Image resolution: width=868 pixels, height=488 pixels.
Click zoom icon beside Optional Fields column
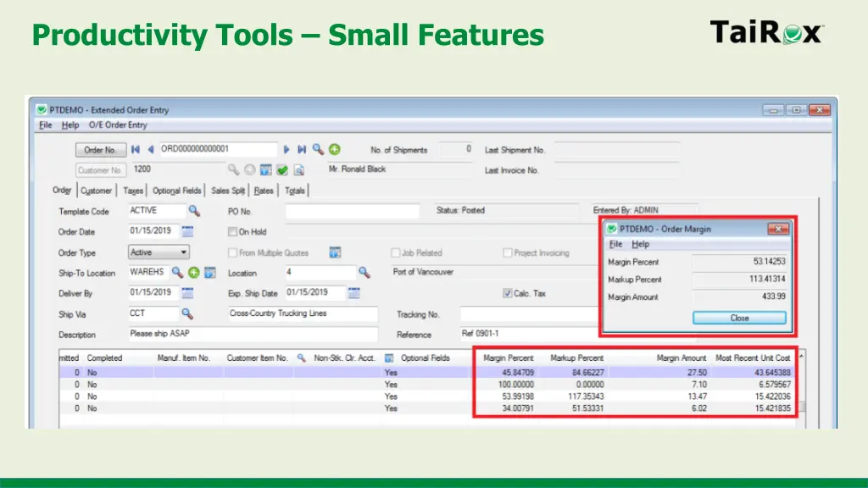389,358
